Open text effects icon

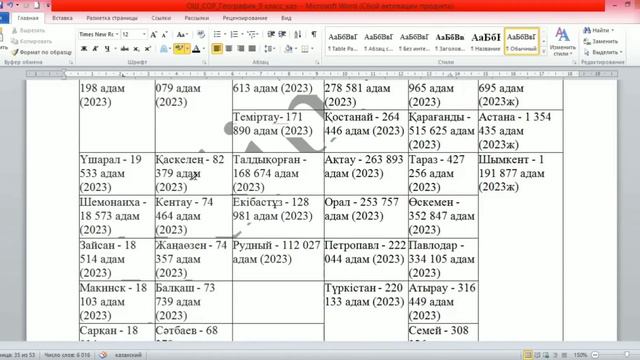click(x=164, y=49)
